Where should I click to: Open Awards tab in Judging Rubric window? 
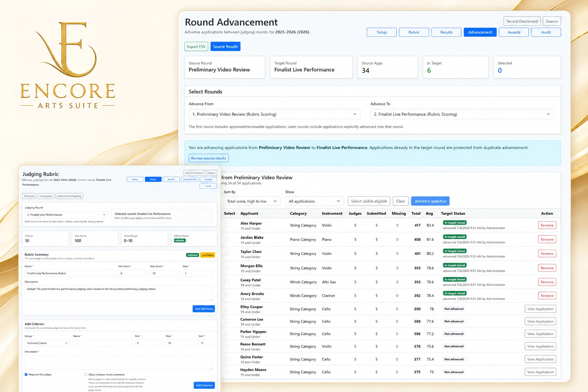point(208,179)
